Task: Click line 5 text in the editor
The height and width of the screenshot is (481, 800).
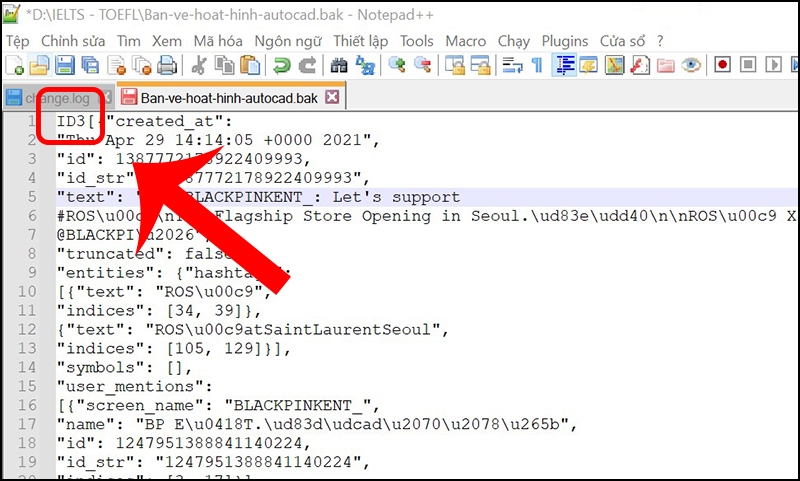Action: tap(258, 197)
